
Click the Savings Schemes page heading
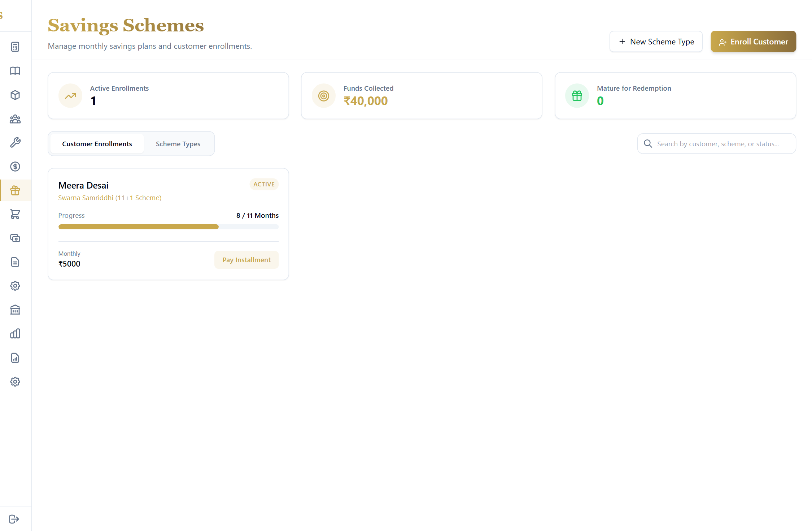click(126, 25)
